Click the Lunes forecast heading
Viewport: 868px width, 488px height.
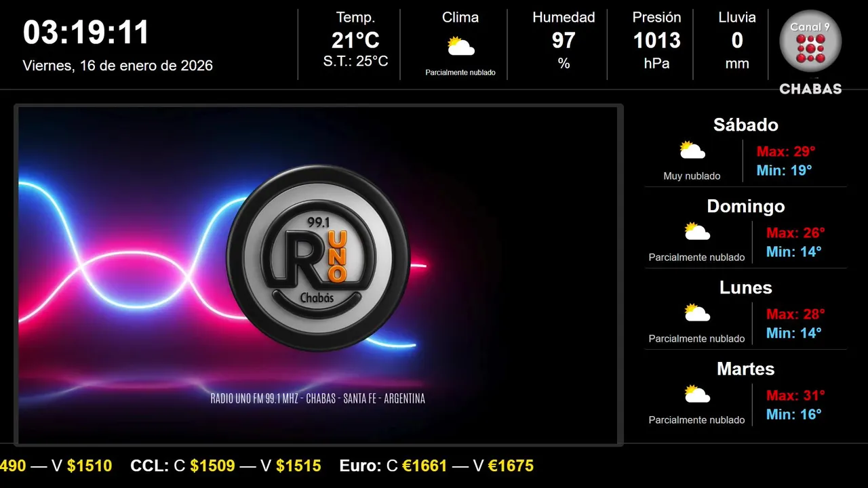746,287
